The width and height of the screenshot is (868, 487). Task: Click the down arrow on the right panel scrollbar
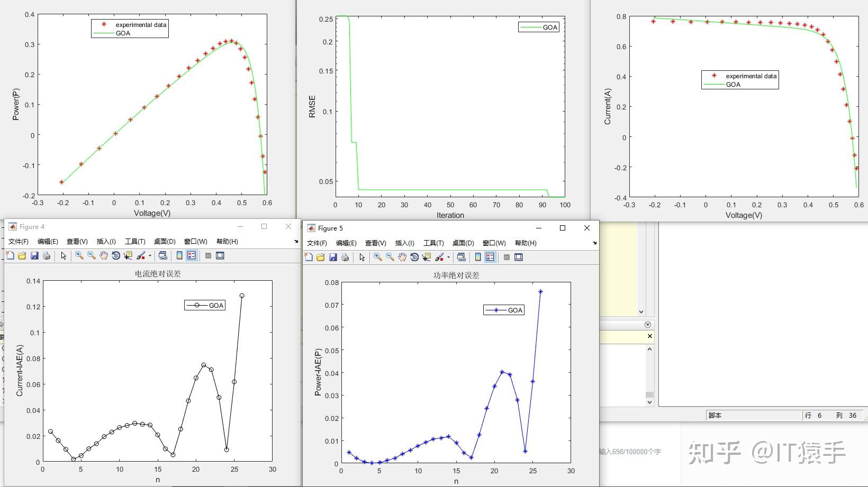649,402
